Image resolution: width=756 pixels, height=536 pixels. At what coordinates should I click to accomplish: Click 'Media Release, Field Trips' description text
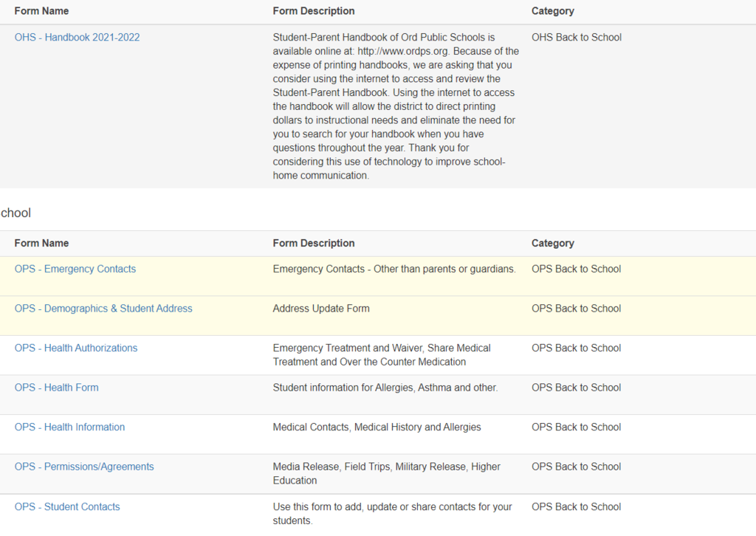pos(386,473)
